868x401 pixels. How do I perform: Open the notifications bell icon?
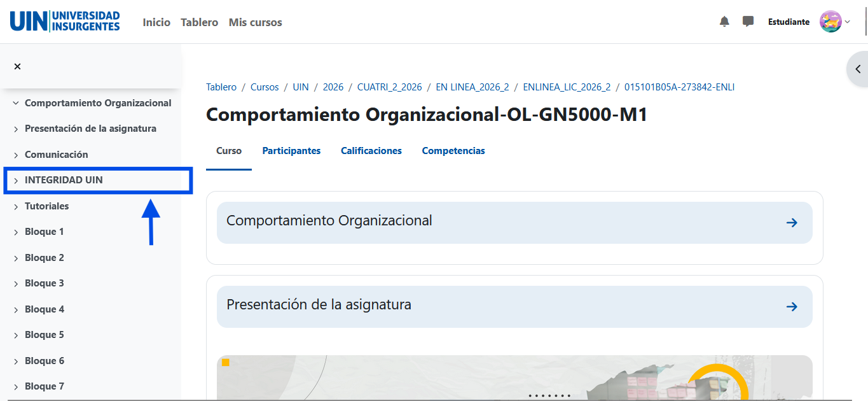pos(724,22)
